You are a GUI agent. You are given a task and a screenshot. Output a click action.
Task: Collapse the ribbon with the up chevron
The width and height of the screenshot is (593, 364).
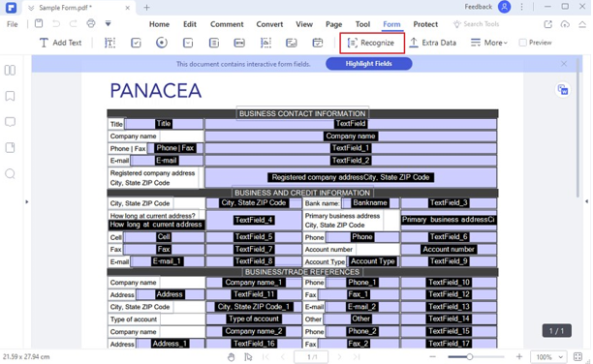tap(582, 24)
